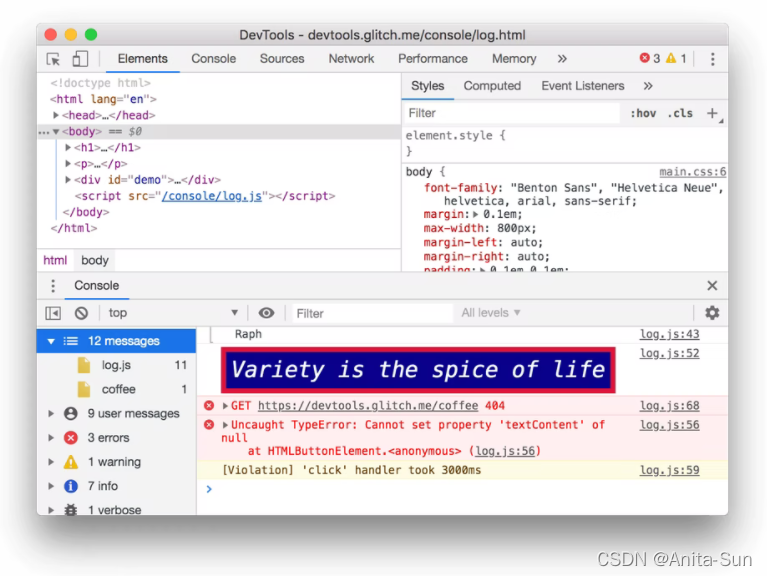Click the ellipsis beside body node
This screenshot has width=767, height=576.
coord(44,132)
